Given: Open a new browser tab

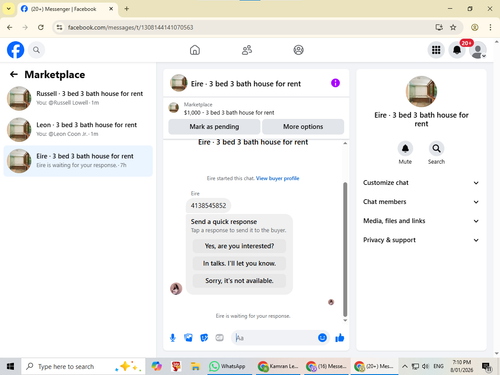Looking at the screenshot, I should tap(127, 9).
